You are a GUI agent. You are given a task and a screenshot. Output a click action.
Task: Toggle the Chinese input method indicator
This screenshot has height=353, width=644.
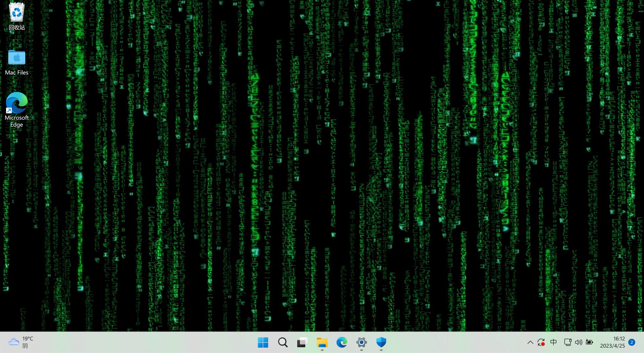coord(553,342)
